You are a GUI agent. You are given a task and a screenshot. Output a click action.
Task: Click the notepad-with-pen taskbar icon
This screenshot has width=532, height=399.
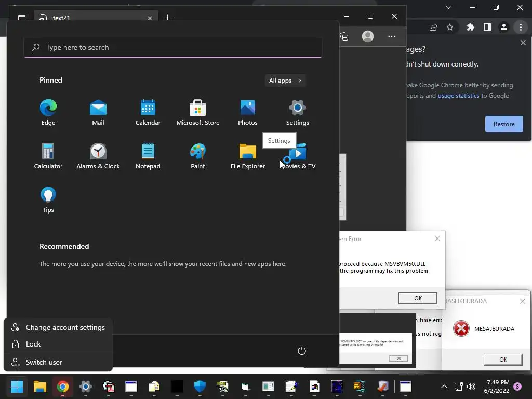(x=291, y=387)
